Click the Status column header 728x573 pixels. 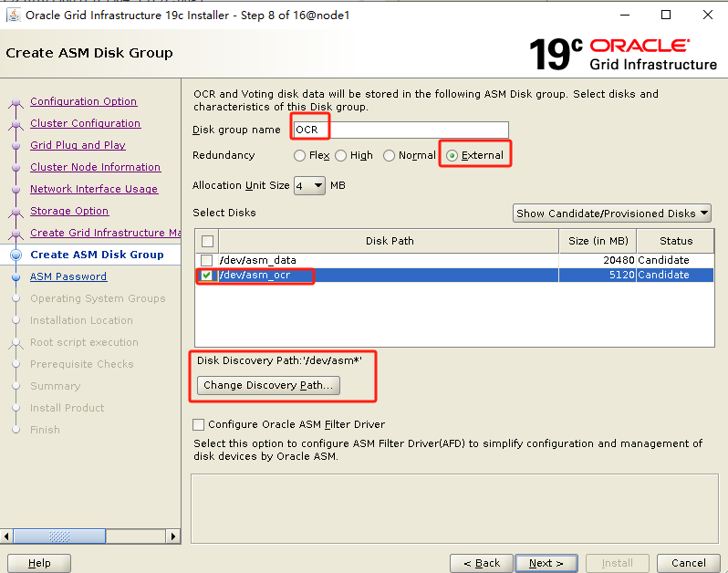click(675, 241)
